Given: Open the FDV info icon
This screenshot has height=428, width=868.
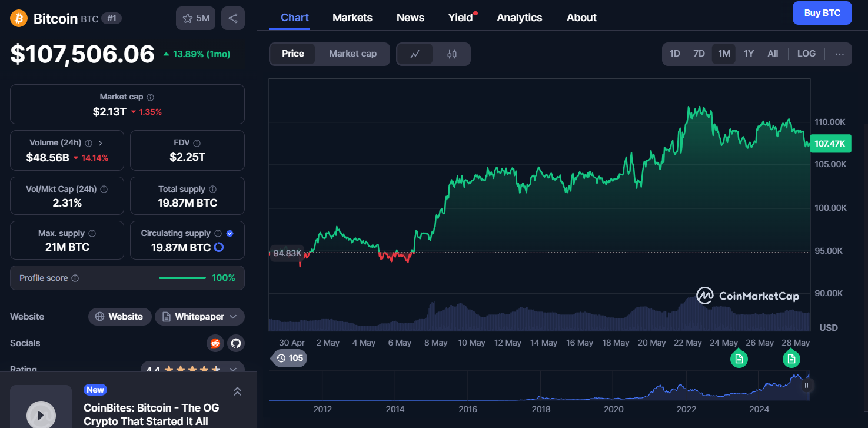Looking at the screenshot, I should 197,143.
